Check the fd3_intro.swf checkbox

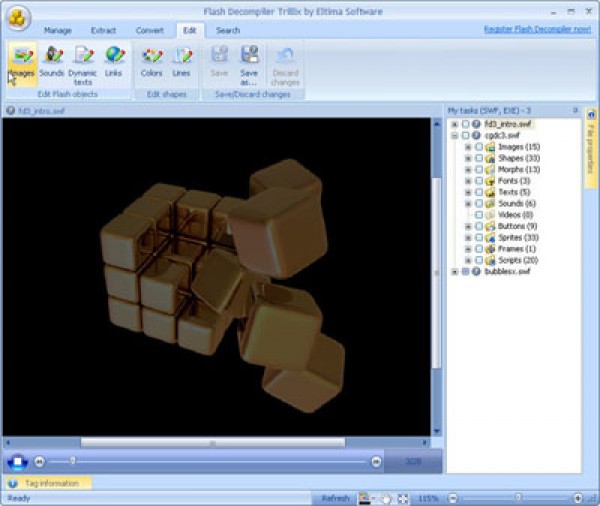click(x=466, y=124)
